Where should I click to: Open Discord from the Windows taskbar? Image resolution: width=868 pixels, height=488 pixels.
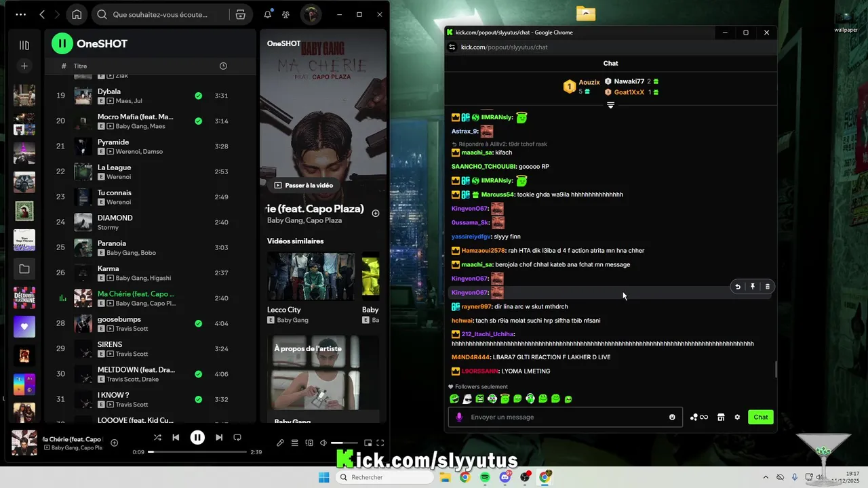click(505, 477)
